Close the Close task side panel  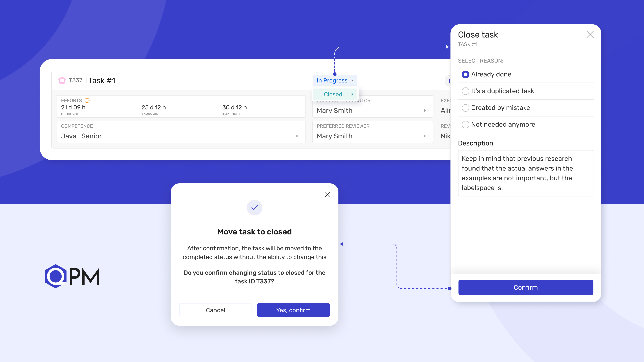(x=590, y=35)
